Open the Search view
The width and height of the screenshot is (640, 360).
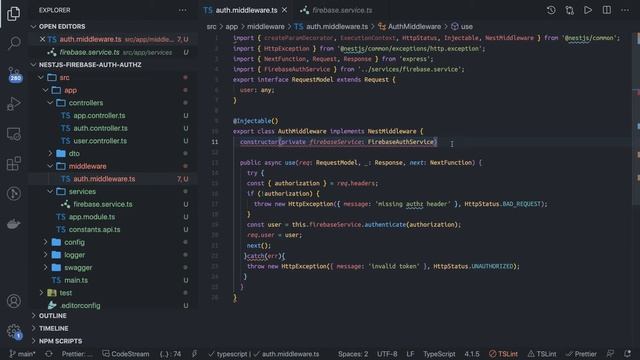[x=14, y=43]
